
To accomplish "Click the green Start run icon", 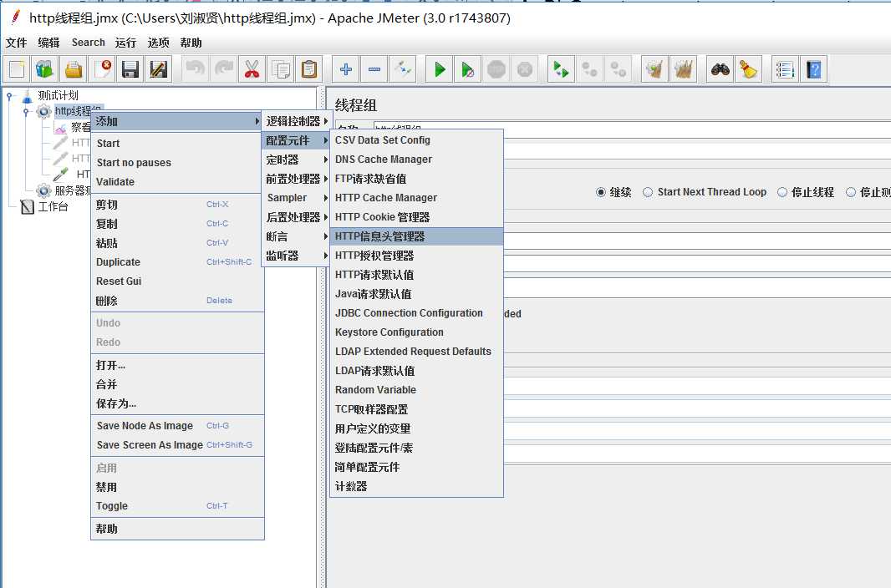I will pos(440,70).
